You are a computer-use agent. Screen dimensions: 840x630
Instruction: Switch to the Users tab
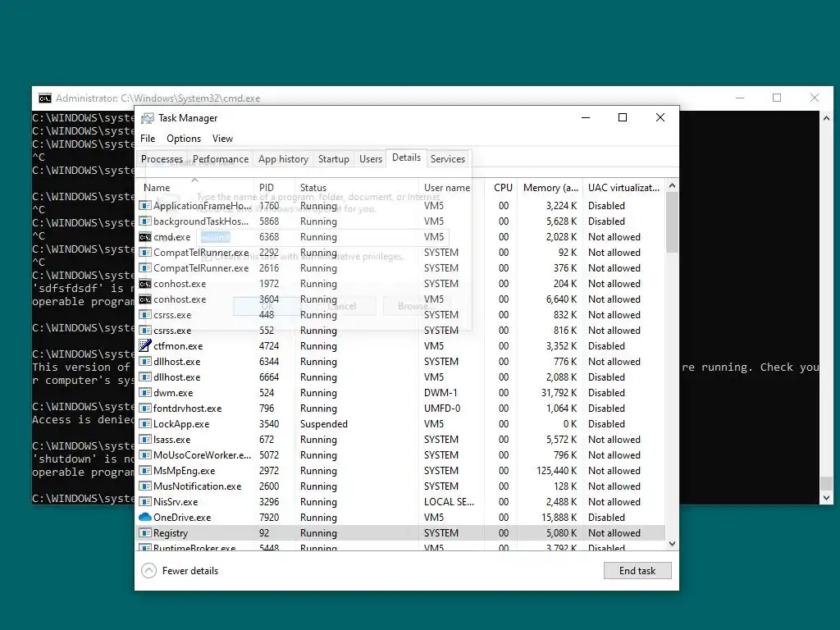[x=371, y=159]
